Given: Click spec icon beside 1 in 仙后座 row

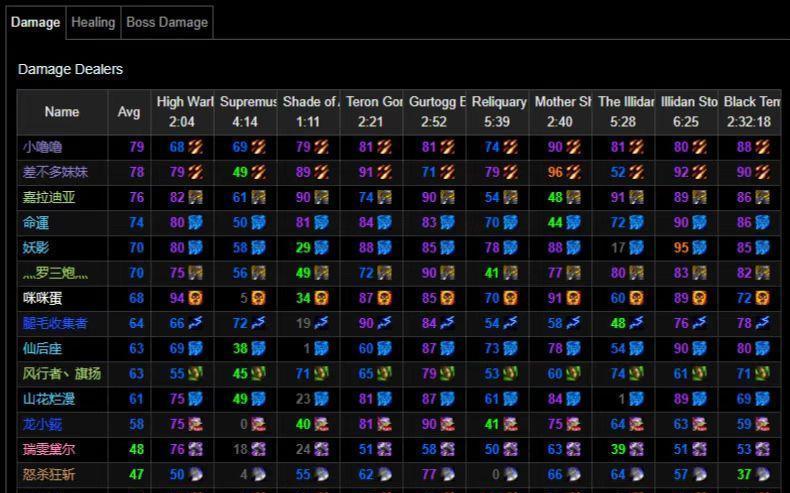Looking at the screenshot, I should tap(321, 348).
